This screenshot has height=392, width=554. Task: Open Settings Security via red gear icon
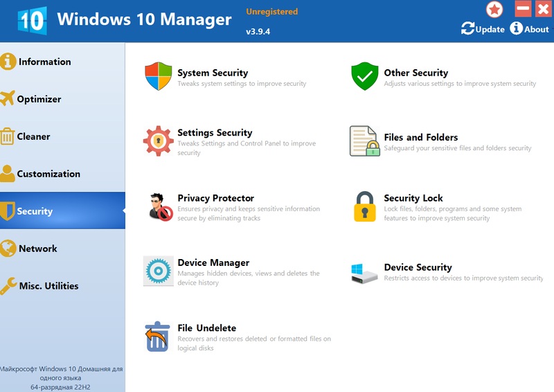click(159, 141)
